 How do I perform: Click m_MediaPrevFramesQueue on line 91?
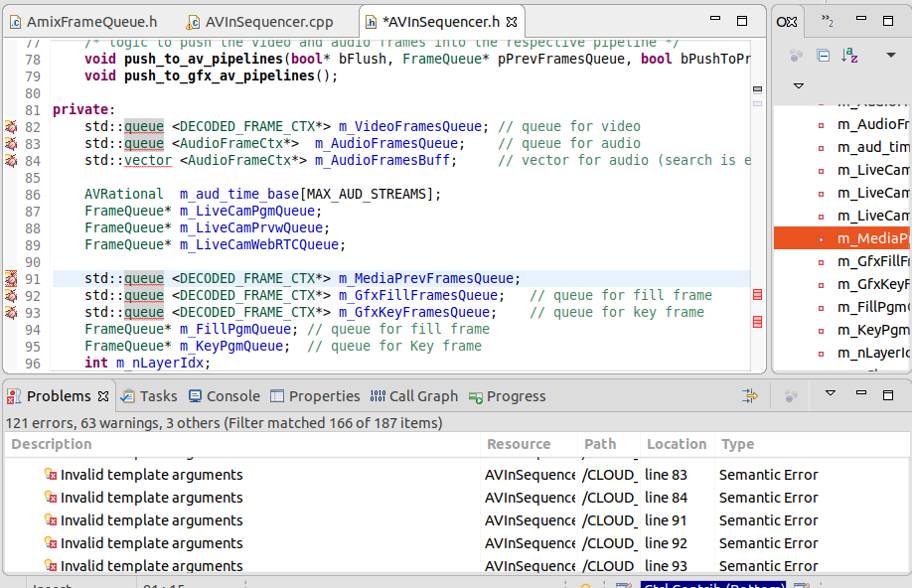[x=426, y=278]
